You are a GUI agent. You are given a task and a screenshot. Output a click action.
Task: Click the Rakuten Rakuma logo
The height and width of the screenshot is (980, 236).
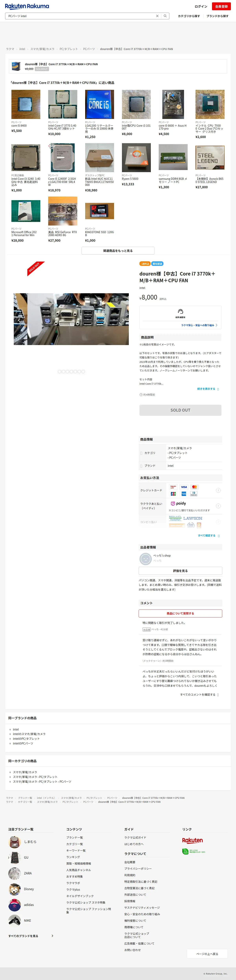point(27,6)
